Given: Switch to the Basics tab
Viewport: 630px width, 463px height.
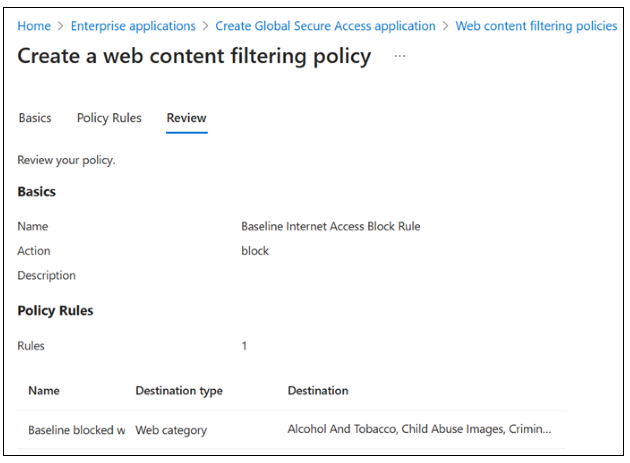Looking at the screenshot, I should [35, 118].
